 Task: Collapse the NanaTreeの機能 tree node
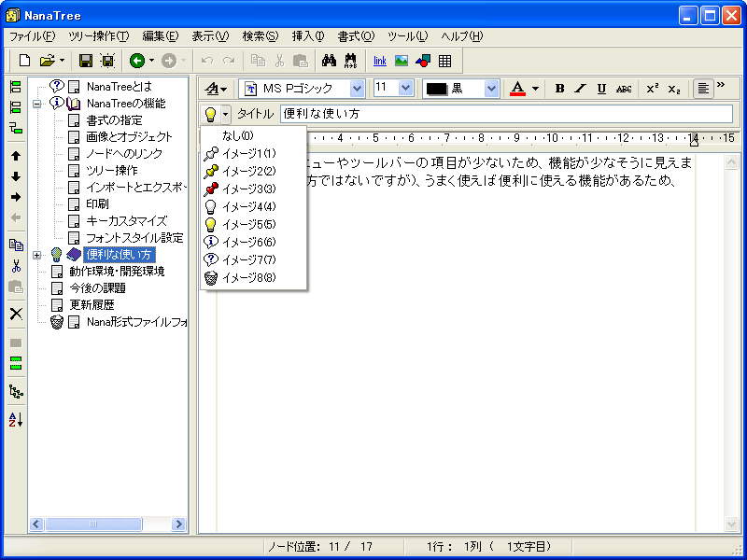pos(36,104)
